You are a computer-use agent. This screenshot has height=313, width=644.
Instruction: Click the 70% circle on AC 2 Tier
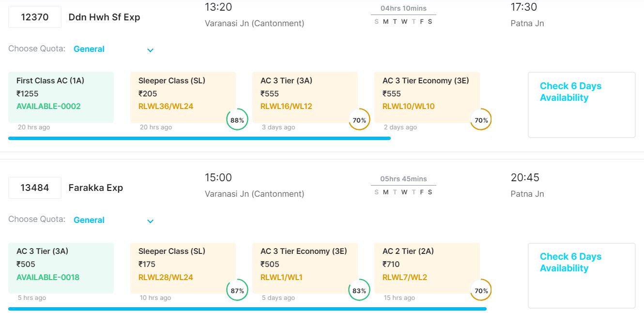tap(481, 291)
